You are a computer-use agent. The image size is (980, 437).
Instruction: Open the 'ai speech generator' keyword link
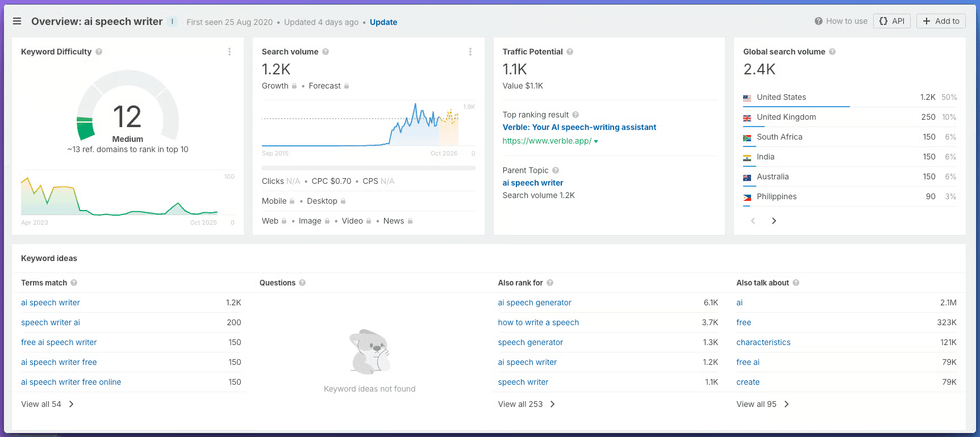(535, 302)
